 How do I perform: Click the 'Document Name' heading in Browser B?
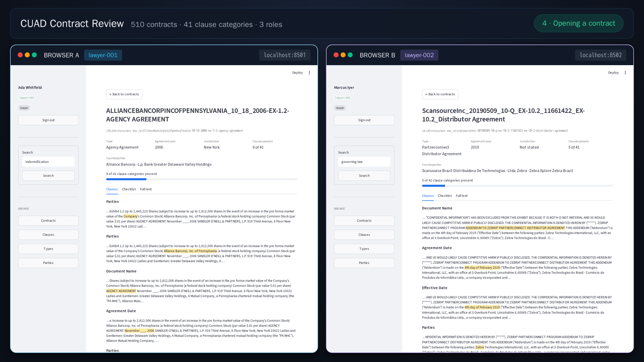pos(437,208)
